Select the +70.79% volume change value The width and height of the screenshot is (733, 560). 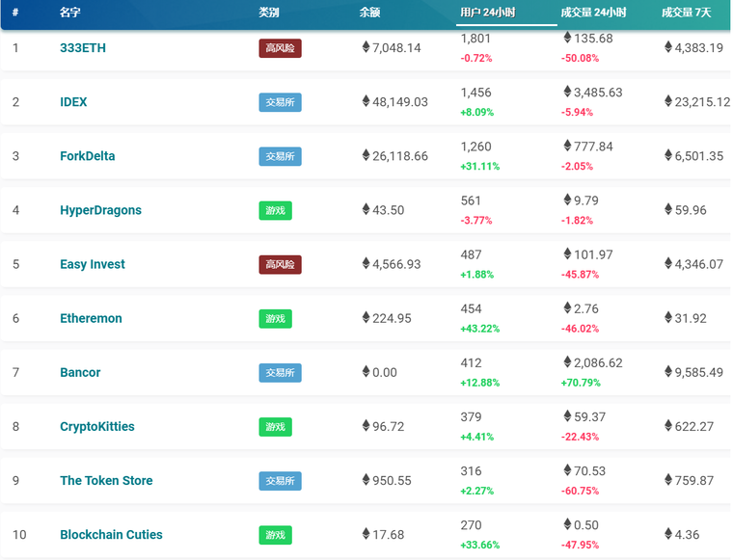click(581, 383)
